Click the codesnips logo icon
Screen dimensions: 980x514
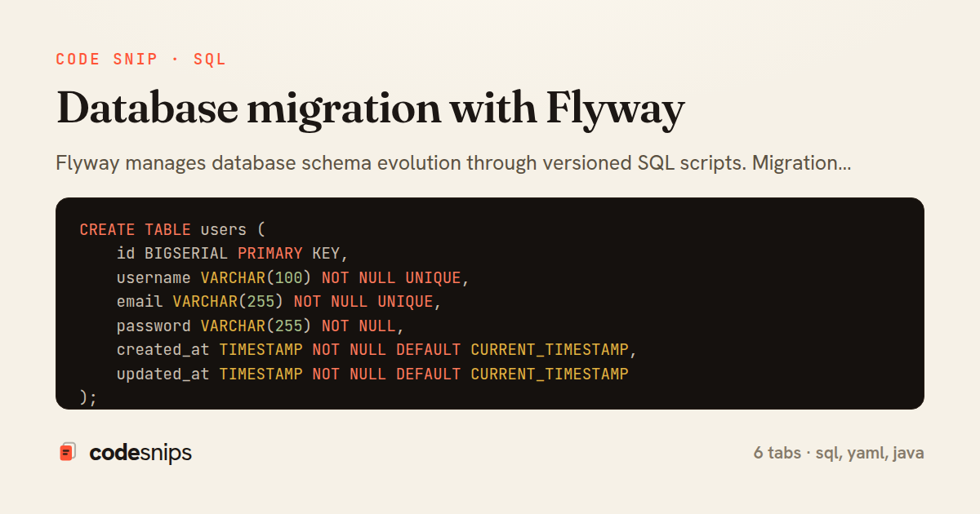point(68,452)
